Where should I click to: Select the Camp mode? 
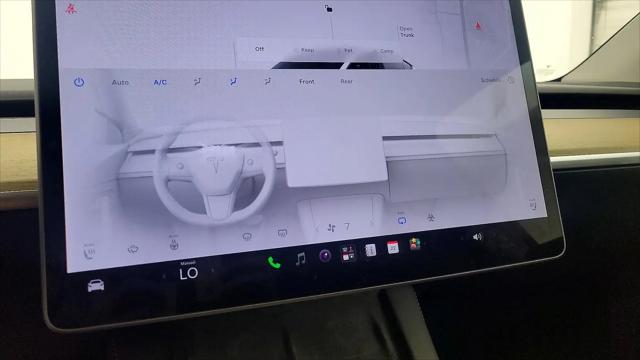pyautogui.click(x=386, y=51)
